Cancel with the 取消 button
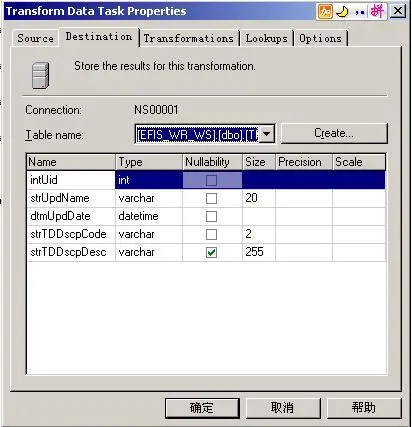 click(x=283, y=408)
